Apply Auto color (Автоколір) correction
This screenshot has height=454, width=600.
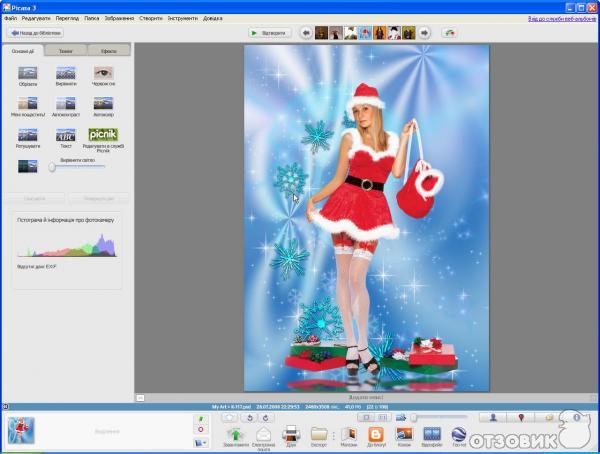click(x=103, y=103)
